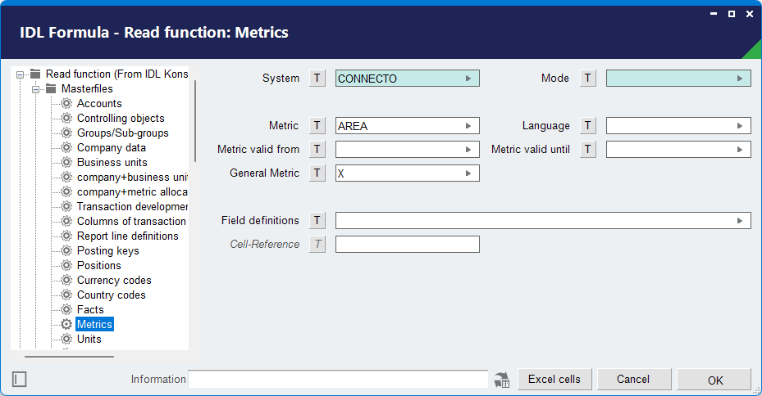Select Report line definitions tree entry
This screenshot has height=396, width=762.
(x=128, y=236)
